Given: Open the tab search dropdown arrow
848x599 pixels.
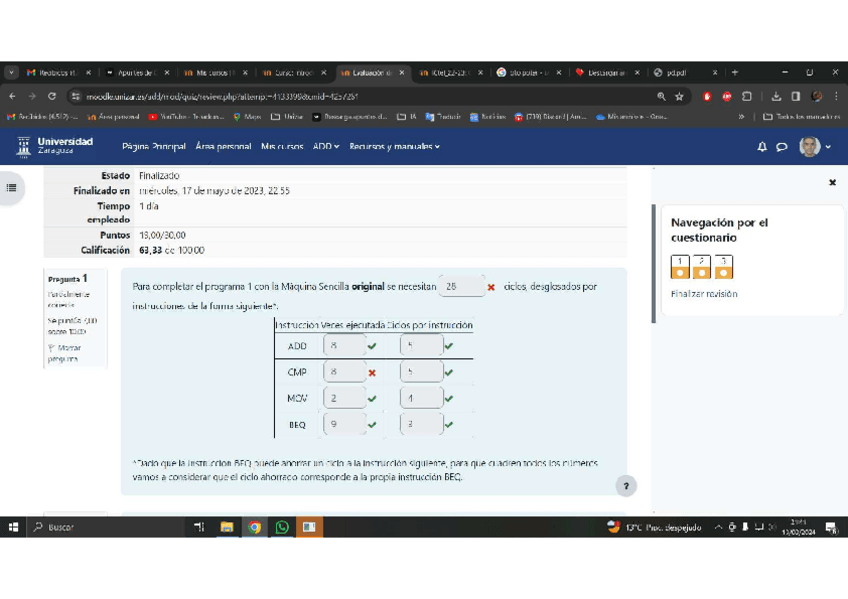Looking at the screenshot, I should (11, 72).
